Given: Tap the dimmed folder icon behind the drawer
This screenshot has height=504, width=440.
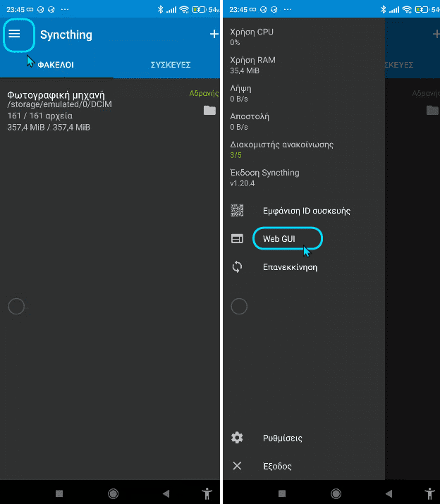Looking at the screenshot, I should point(433,110).
